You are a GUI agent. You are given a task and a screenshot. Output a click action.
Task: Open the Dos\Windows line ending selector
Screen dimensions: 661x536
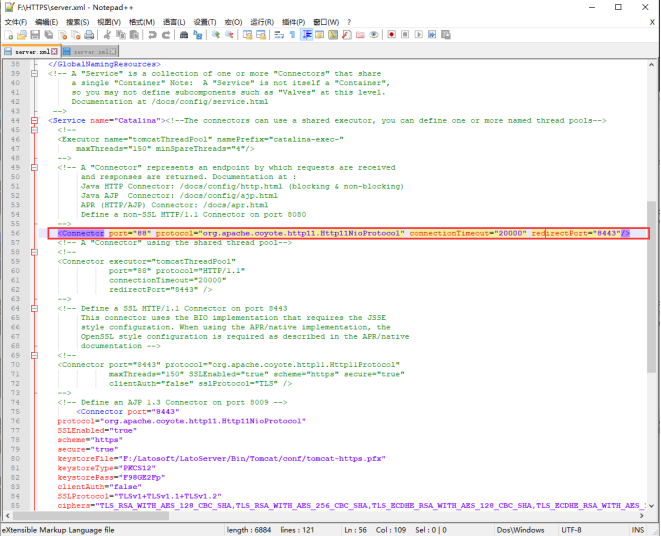[520, 530]
